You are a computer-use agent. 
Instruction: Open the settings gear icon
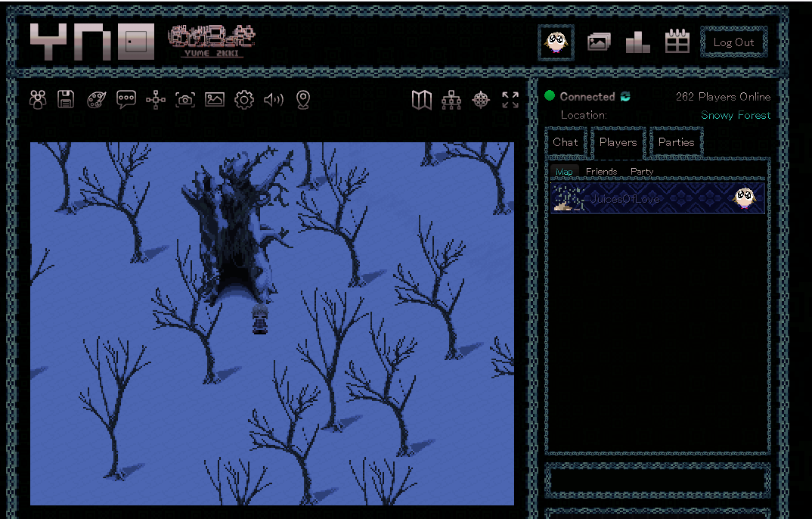243,99
